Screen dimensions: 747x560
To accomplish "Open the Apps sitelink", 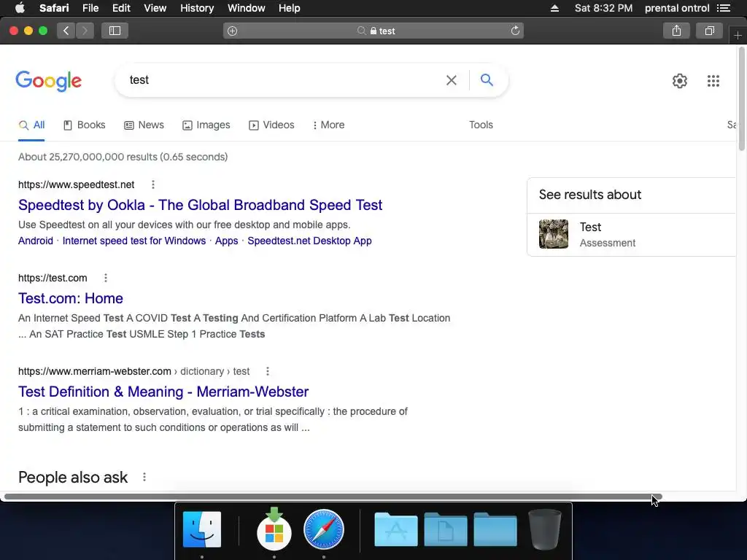I will click(226, 241).
